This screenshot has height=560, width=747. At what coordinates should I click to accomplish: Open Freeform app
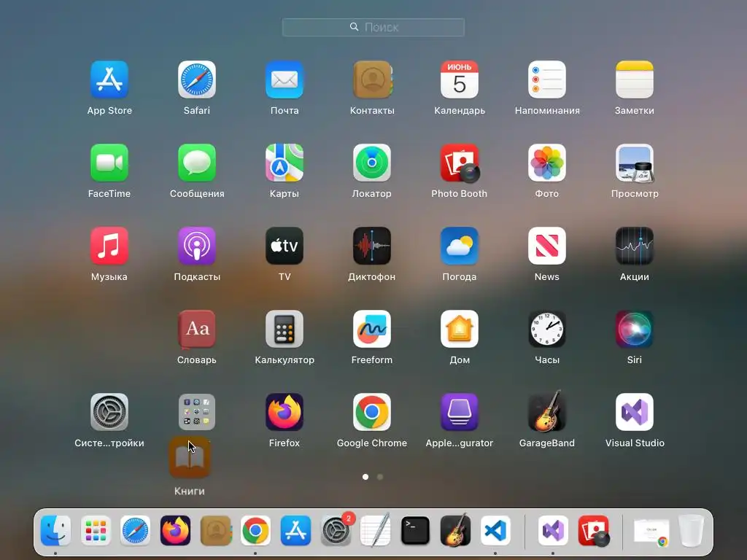pos(372,329)
